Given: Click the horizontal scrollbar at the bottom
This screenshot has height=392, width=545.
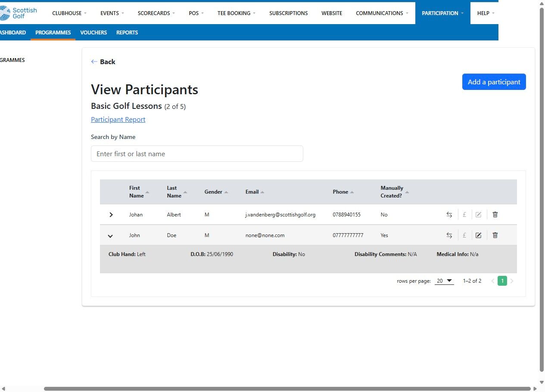Looking at the screenshot, I should (x=287, y=389).
